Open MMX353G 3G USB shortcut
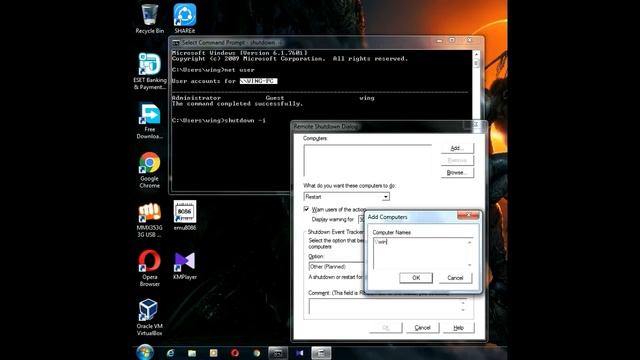 point(149,220)
